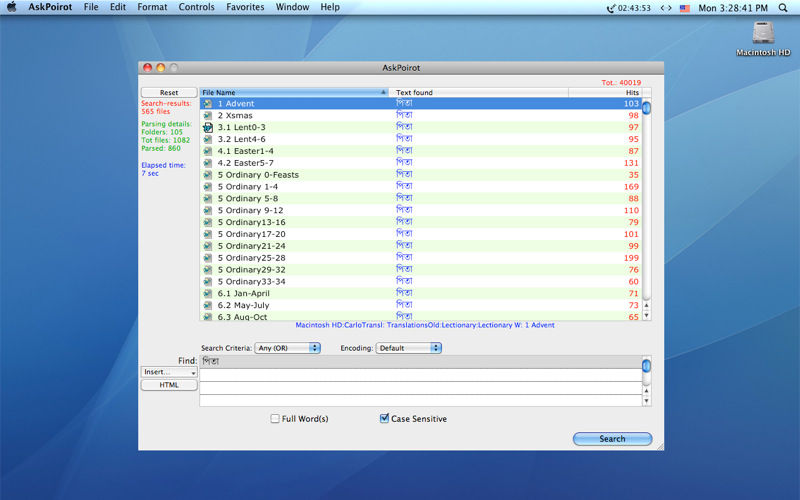Screen dimensions: 800x500
Task: Click the Tot.: 40019 total label
Action: 621,83
